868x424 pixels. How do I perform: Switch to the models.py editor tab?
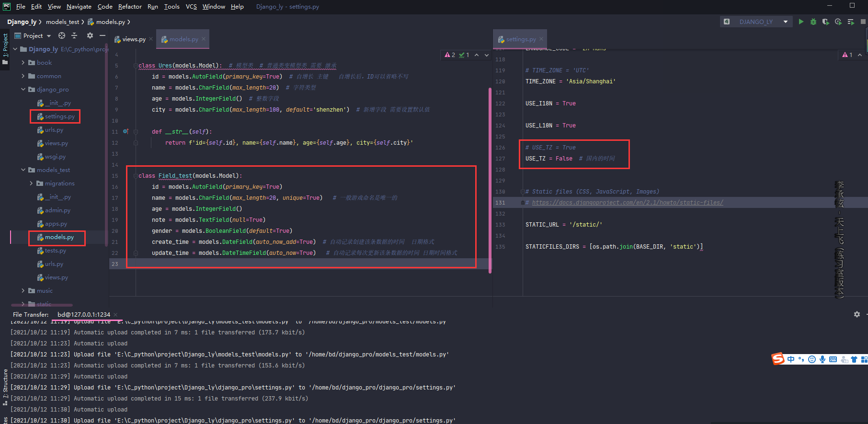[183, 39]
